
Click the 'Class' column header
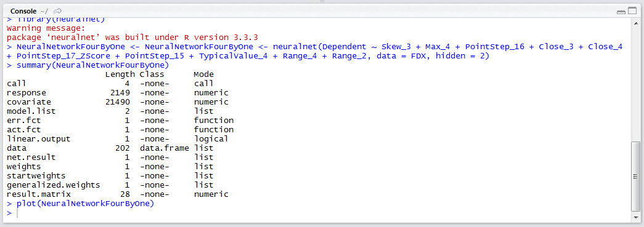coord(152,74)
